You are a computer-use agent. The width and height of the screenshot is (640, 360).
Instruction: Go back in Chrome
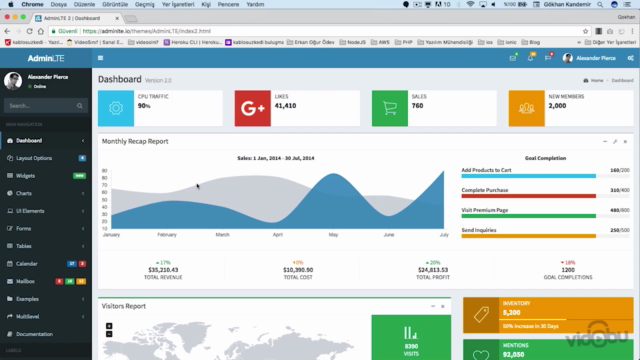click(x=7, y=31)
